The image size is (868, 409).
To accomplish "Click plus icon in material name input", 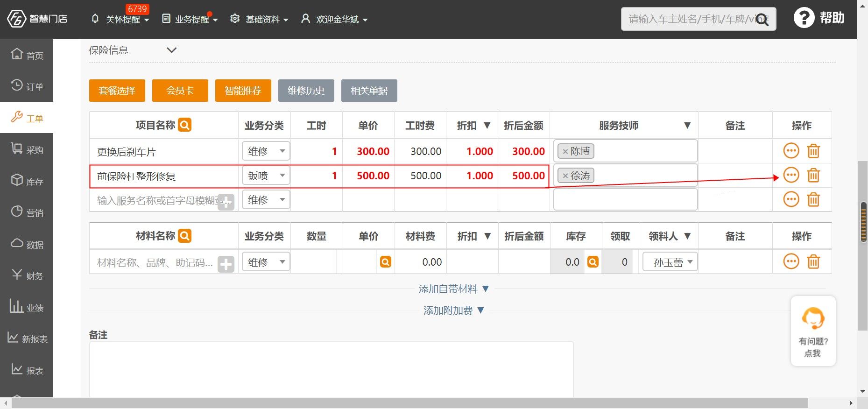I will [226, 264].
